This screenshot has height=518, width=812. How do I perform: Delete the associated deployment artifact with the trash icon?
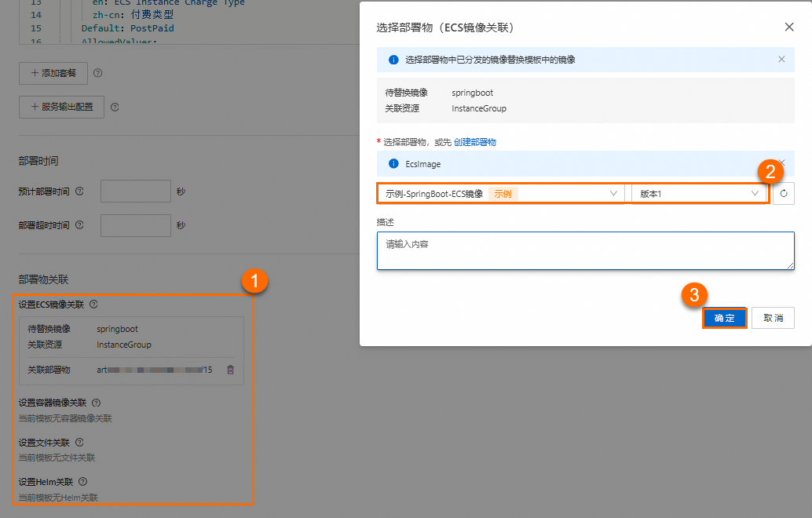tap(230, 370)
